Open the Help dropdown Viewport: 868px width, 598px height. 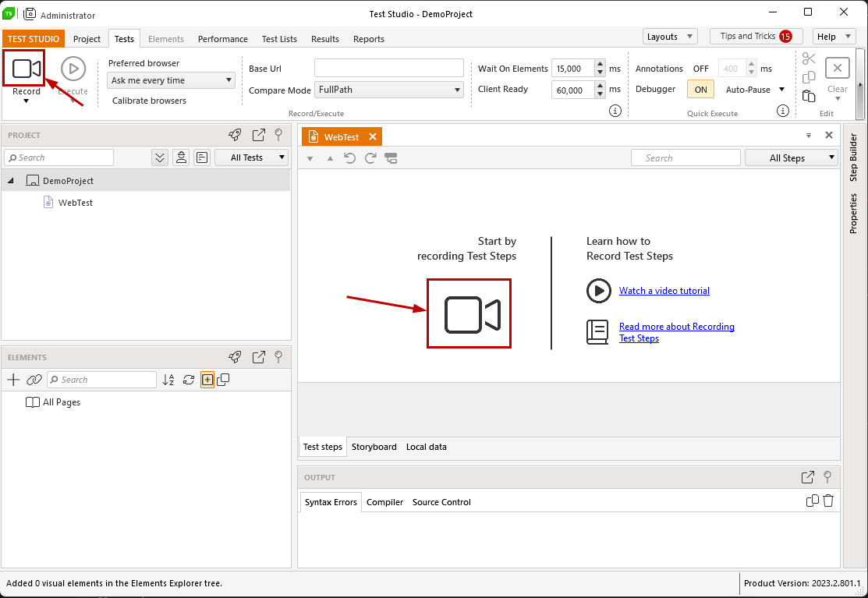[x=834, y=37]
